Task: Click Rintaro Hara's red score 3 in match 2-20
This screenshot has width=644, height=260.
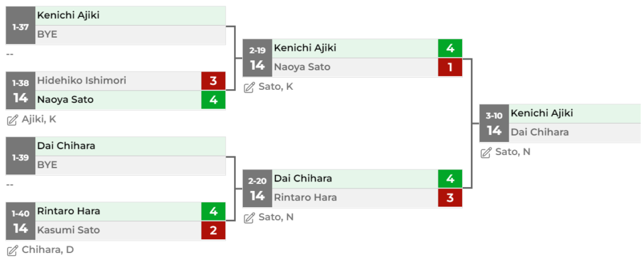Action: (450, 198)
